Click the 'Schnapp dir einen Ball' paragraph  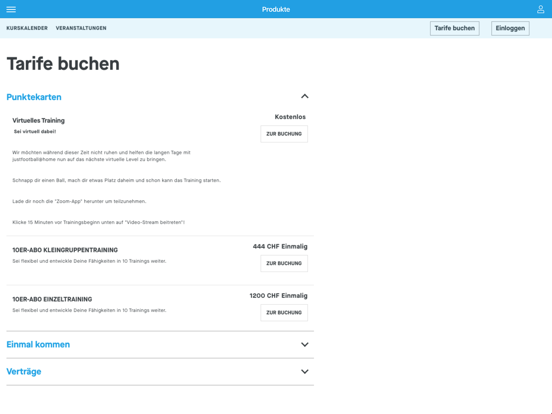coord(117,180)
